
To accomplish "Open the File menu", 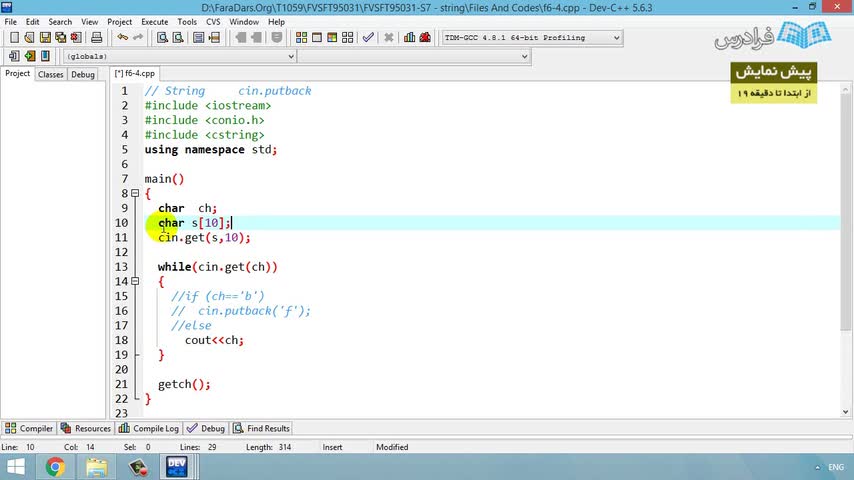I will point(10,22).
